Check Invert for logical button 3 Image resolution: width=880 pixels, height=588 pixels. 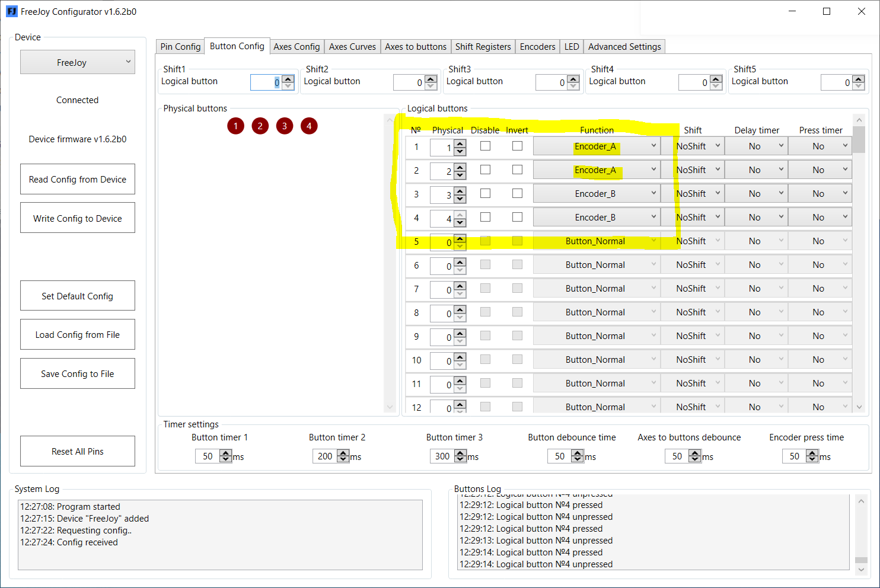tap(517, 193)
